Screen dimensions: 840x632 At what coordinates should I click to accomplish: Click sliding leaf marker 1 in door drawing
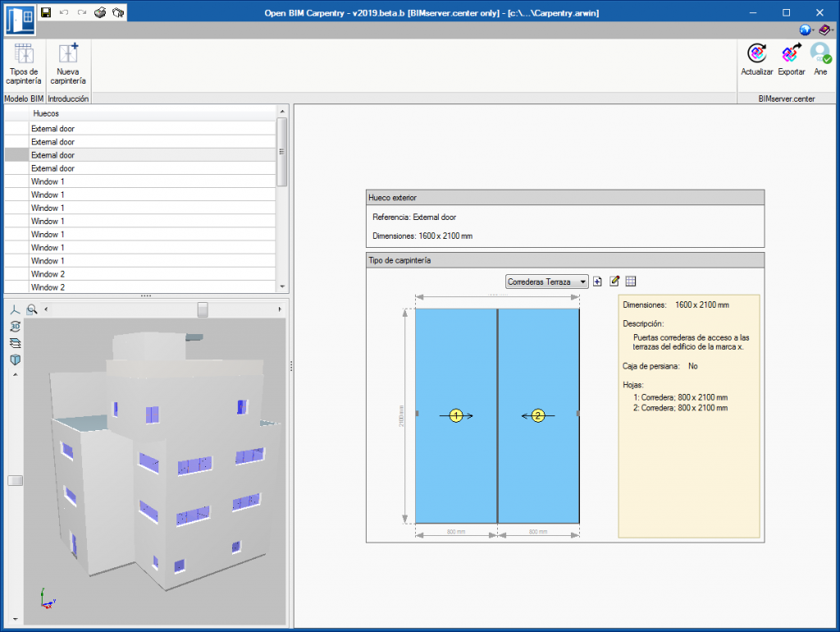456,415
